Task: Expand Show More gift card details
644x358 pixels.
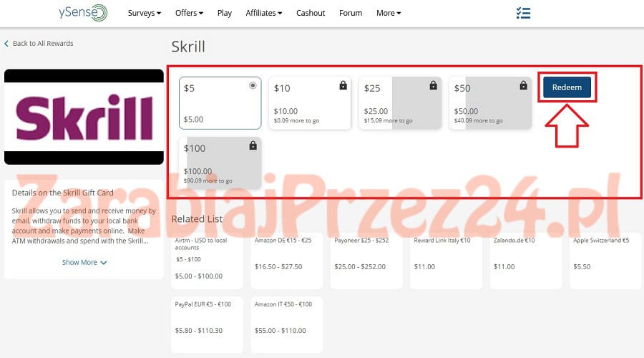Action: pyautogui.click(x=84, y=262)
